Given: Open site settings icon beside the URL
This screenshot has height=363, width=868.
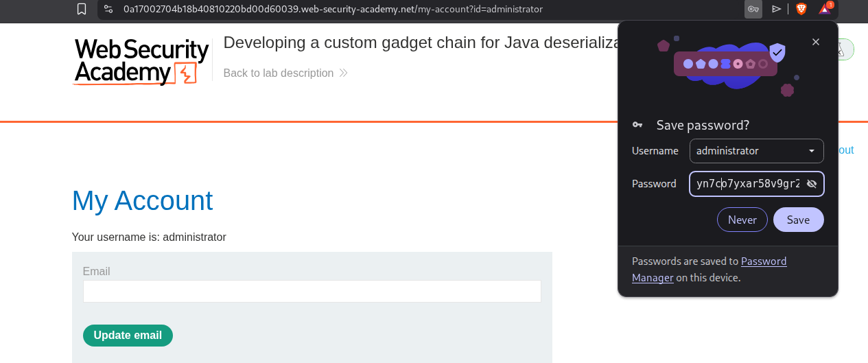Looking at the screenshot, I should pyautogui.click(x=108, y=9).
